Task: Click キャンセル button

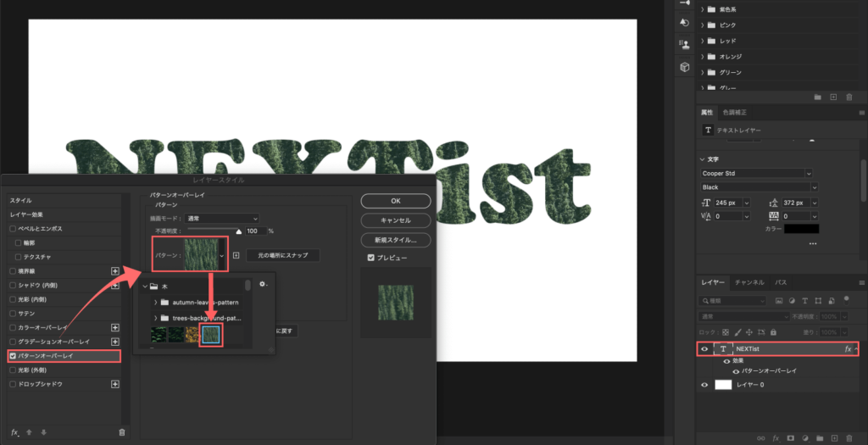Action: pyautogui.click(x=396, y=220)
